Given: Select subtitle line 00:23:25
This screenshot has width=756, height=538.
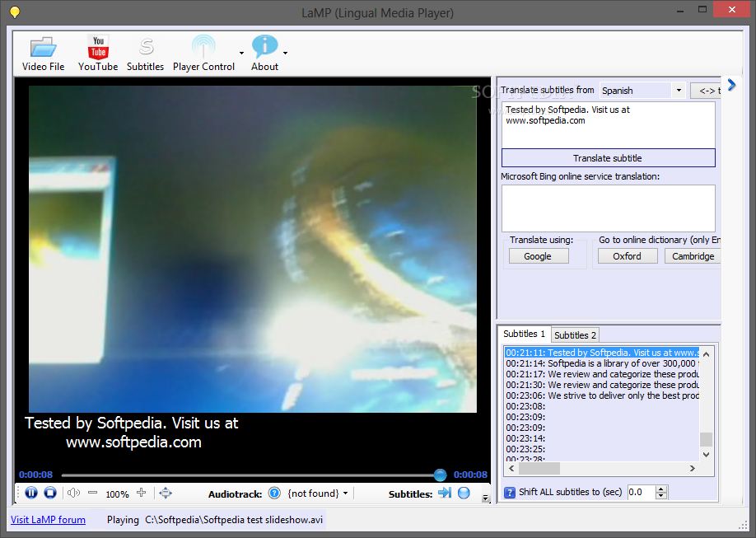Looking at the screenshot, I should 602,449.
